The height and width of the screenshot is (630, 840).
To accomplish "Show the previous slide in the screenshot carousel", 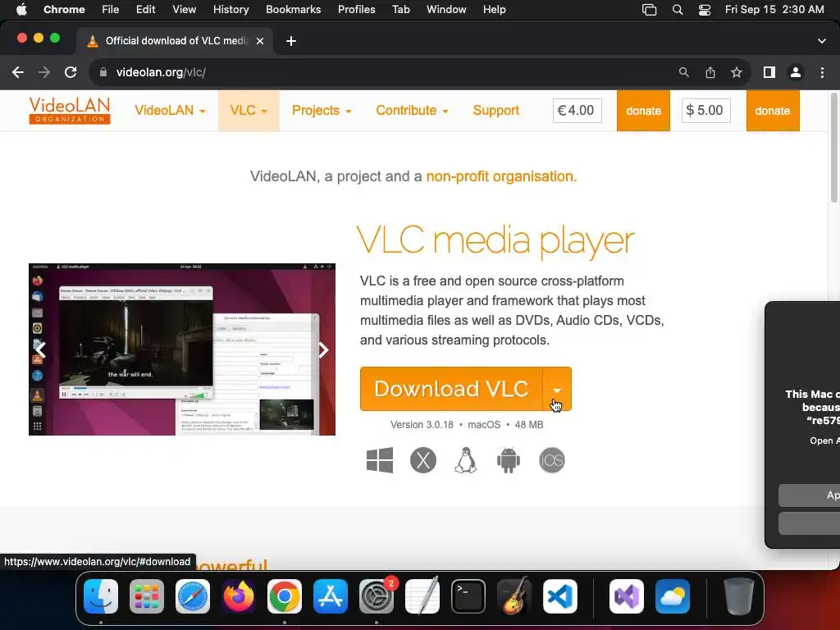I will tap(41, 350).
